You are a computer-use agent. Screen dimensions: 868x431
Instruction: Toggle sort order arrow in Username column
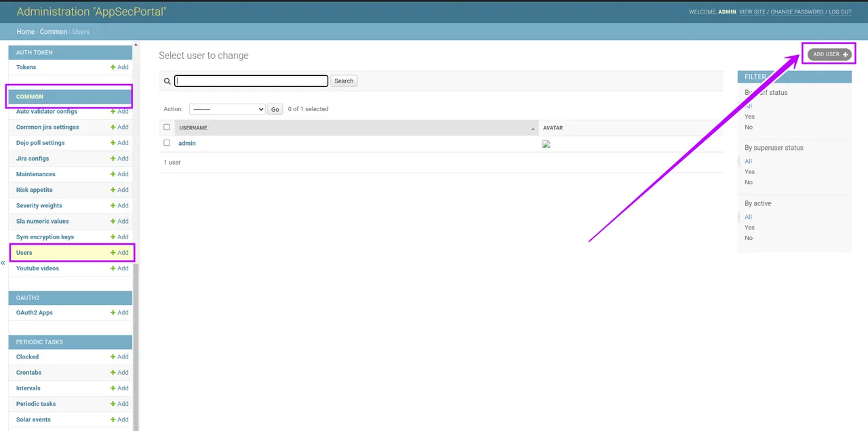click(533, 128)
